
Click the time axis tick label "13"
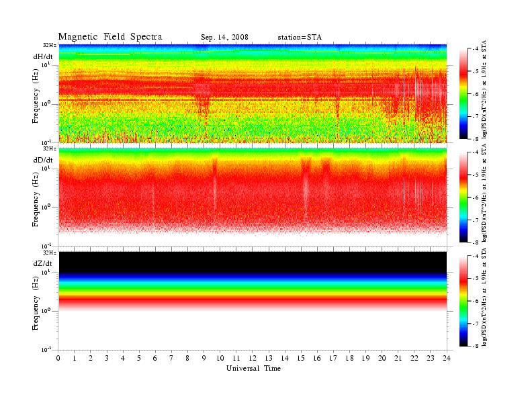point(269,358)
